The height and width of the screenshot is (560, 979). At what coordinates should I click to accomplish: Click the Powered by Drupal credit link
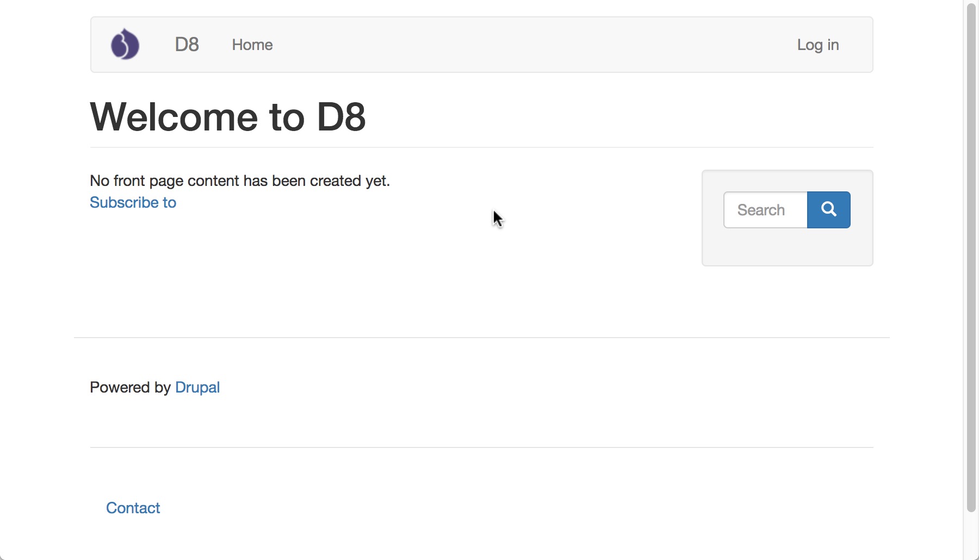[197, 387]
